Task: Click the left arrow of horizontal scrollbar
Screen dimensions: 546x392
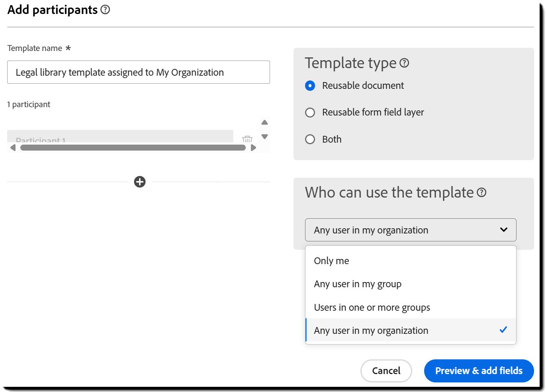Action: click(13, 148)
